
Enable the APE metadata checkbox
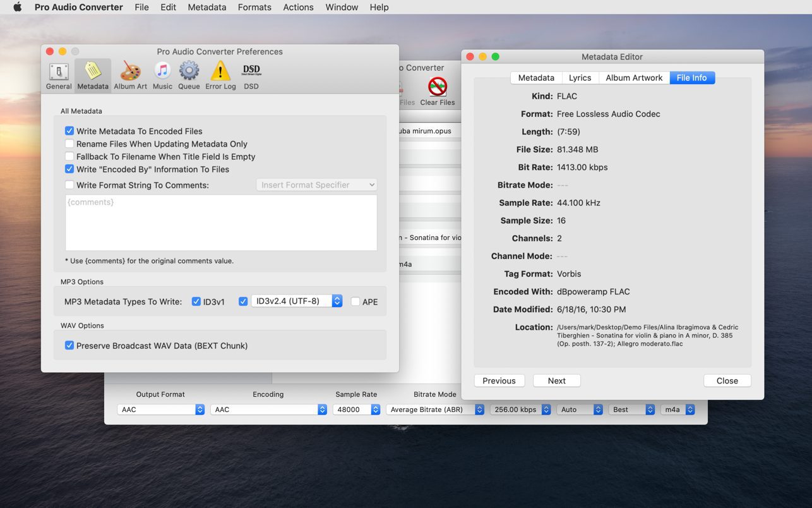pos(355,302)
